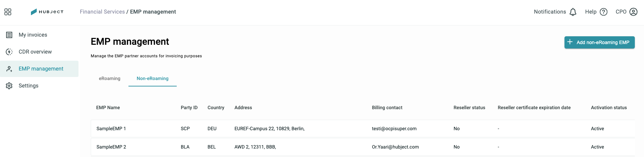Screen dimensions: 644x157
Task: Click the Help question mark icon
Action: [604, 12]
